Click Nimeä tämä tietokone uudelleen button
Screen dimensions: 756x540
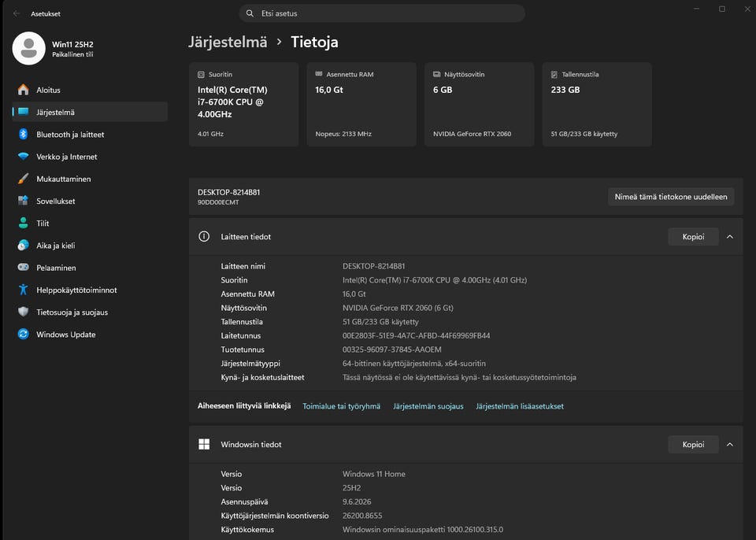pyautogui.click(x=671, y=197)
